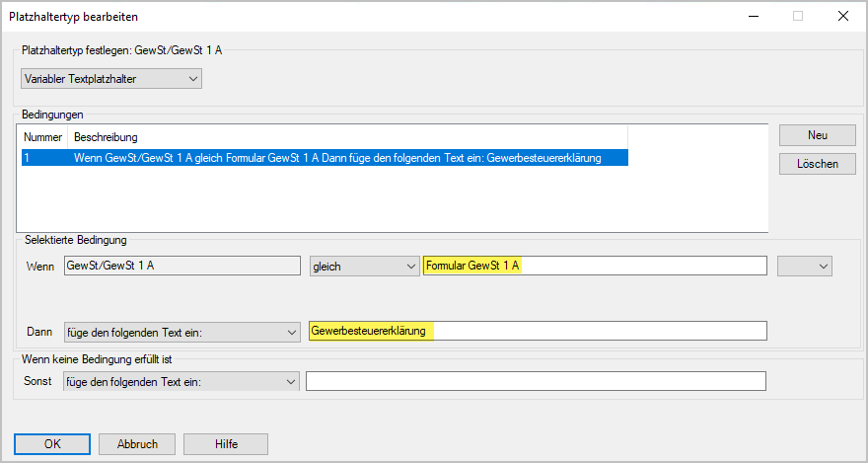Open the Sonst action dropdown
868x463 pixels.
181,381
